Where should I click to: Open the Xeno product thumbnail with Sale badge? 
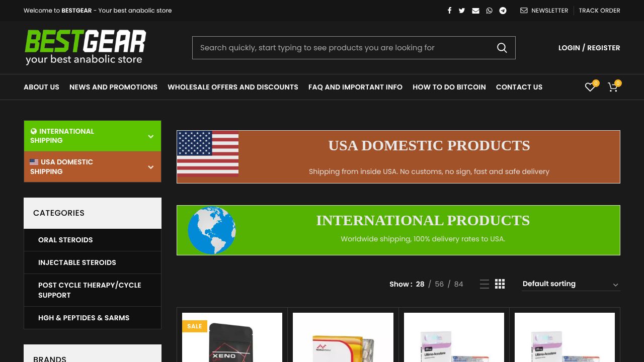coord(232,337)
